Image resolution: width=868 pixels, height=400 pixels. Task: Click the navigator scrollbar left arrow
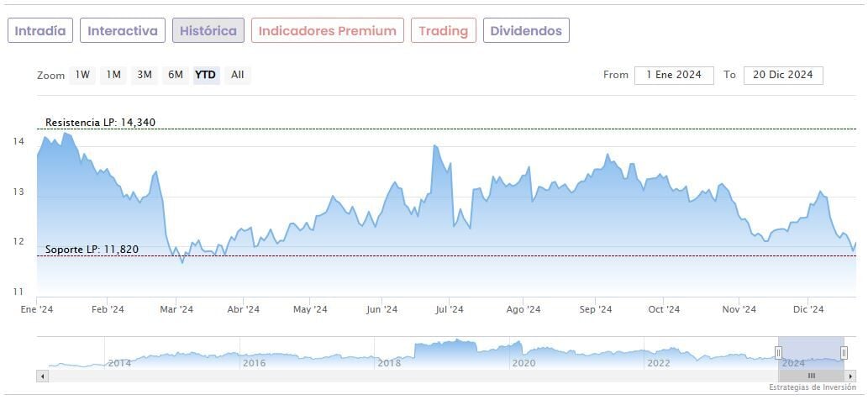[42, 376]
